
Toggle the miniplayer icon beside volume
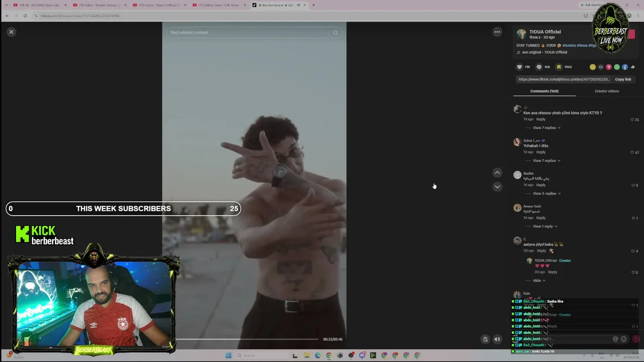click(x=486, y=339)
